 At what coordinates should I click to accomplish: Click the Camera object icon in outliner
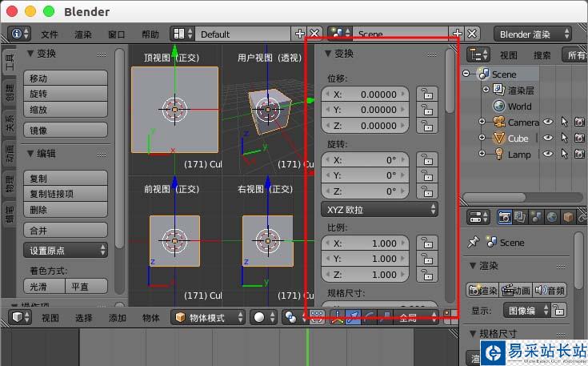click(498, 122)
